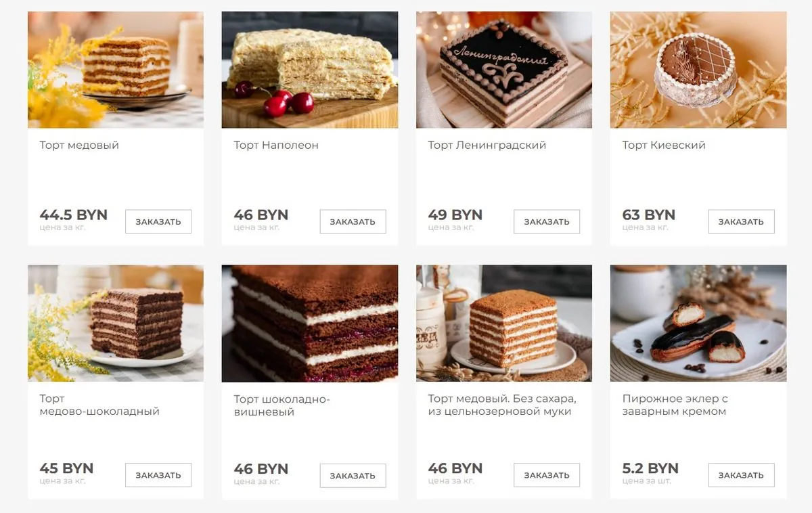View the eclair pastries plate image

[x=698, y=324]
